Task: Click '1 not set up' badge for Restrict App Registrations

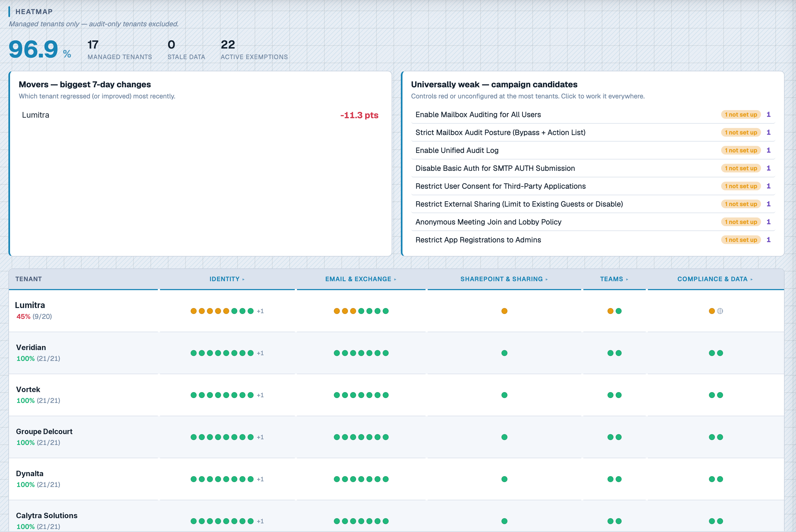Action: coord(741,240)
